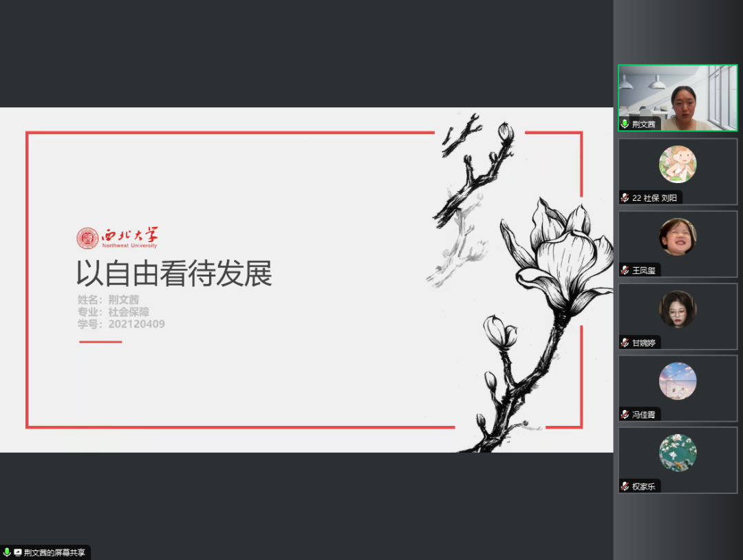This screenshot has width=743, height=560.
Task: Select 冯佳菁's pastel sky avatar
Action: click(678, 380)
